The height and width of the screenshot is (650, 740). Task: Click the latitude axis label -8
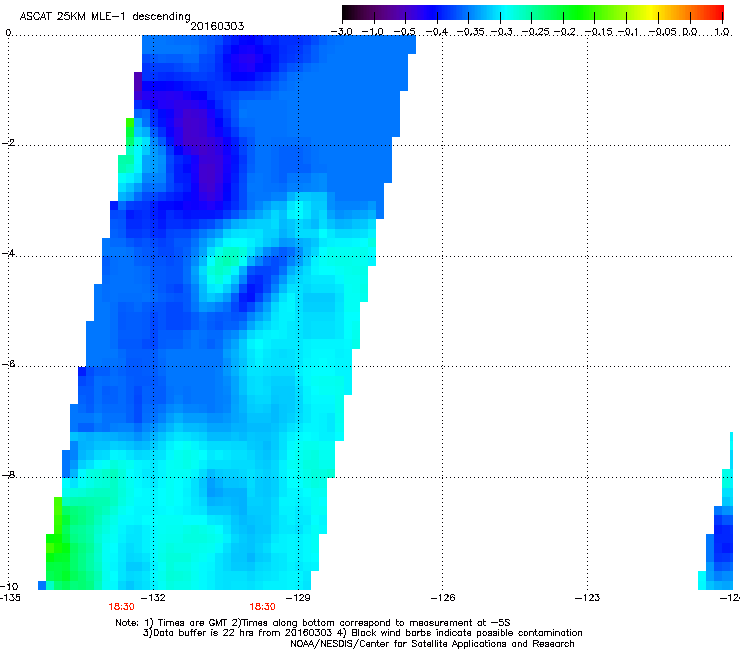click(8, 475)
